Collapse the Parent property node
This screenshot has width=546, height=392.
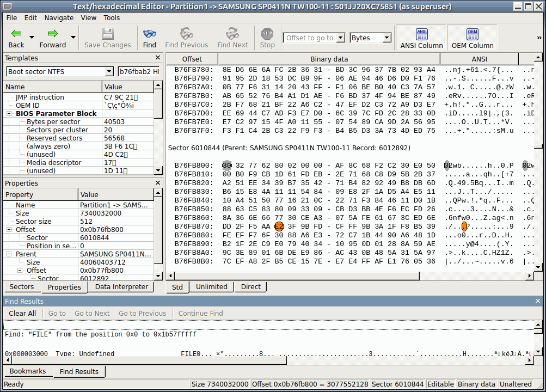click(9, 254)
